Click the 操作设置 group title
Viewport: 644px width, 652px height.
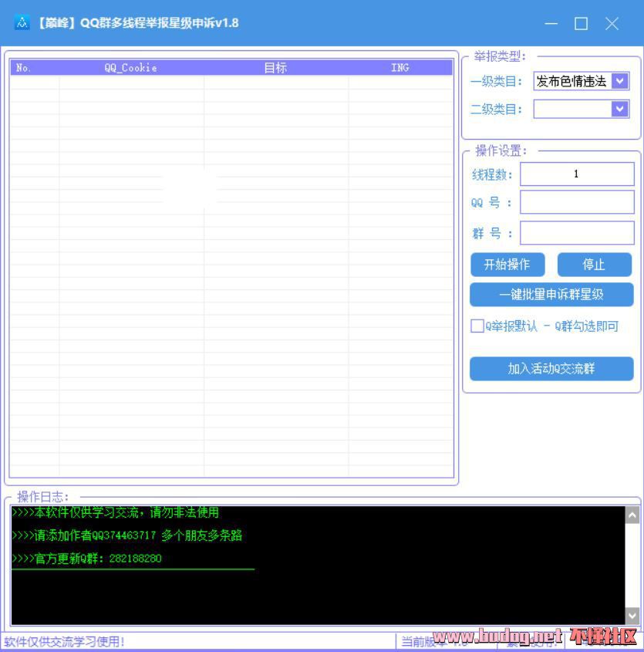(x=501, y=150)
